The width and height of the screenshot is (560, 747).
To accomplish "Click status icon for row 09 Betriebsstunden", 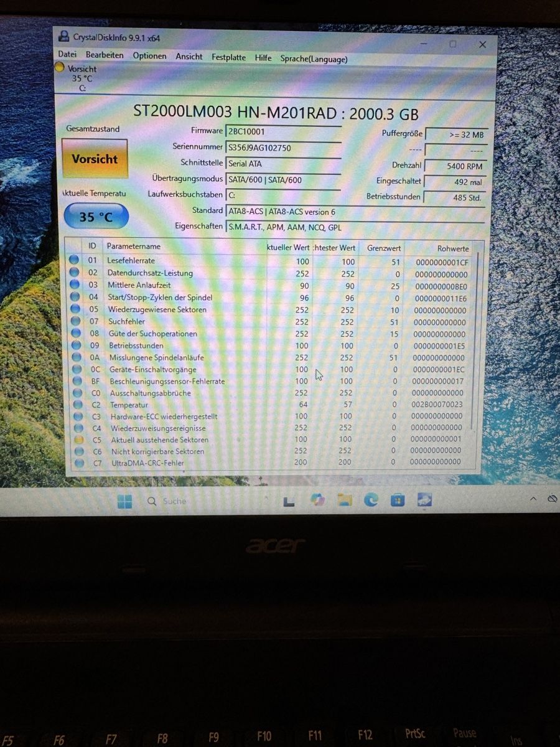I will 76,345.
